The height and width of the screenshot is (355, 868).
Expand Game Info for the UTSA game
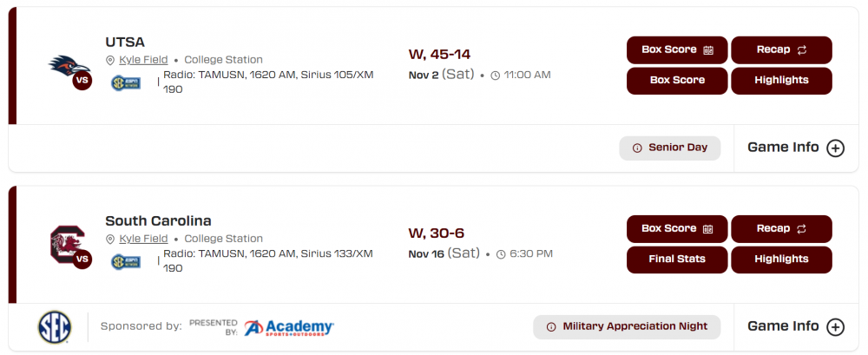point(794,148)
